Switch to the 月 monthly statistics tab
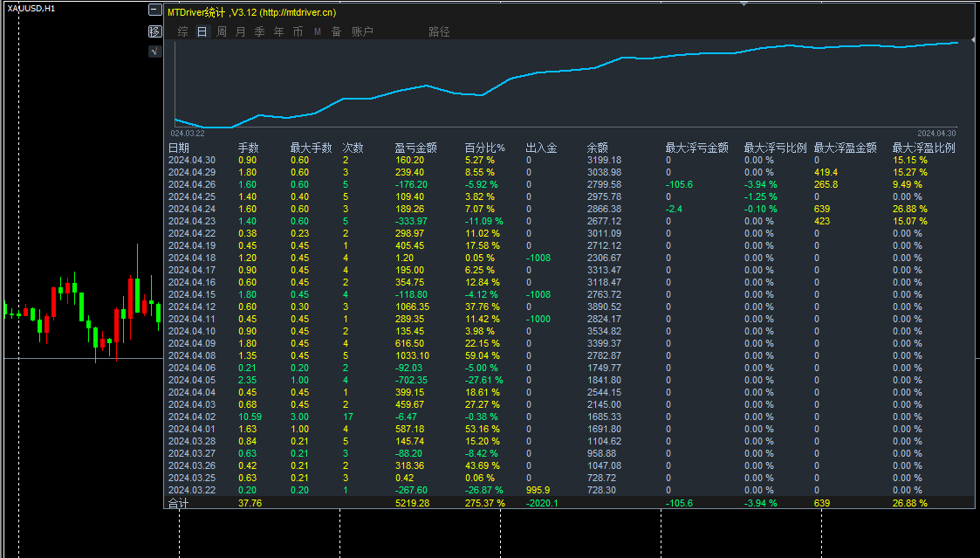The width and height of the screenshot is (980, 558). tap(240, 31)
